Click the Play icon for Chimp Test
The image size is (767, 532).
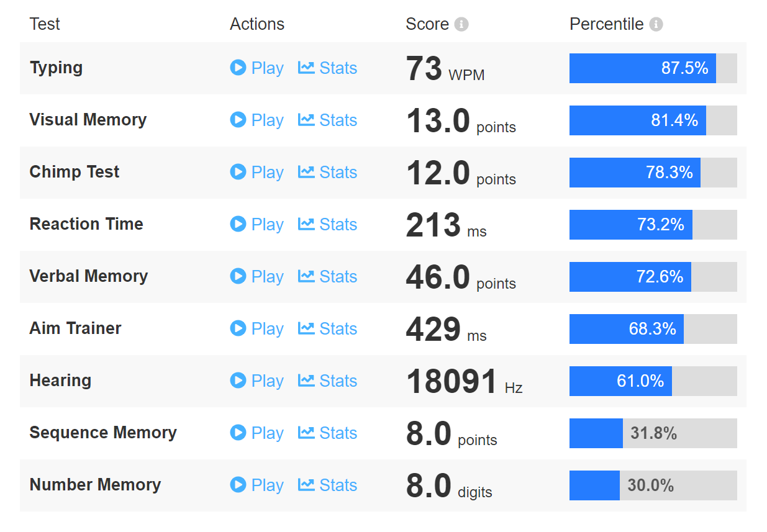click(238, 172)
